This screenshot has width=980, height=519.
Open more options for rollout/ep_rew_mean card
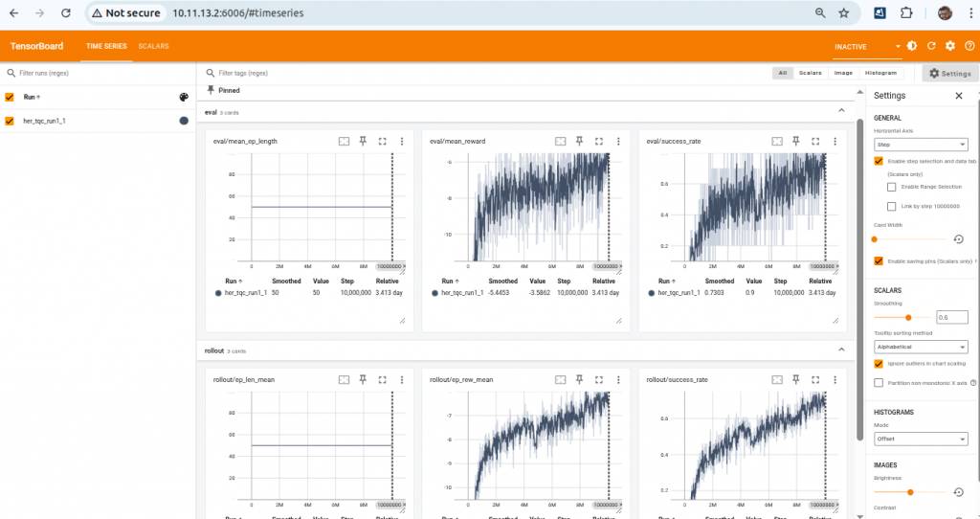[618, 379]
